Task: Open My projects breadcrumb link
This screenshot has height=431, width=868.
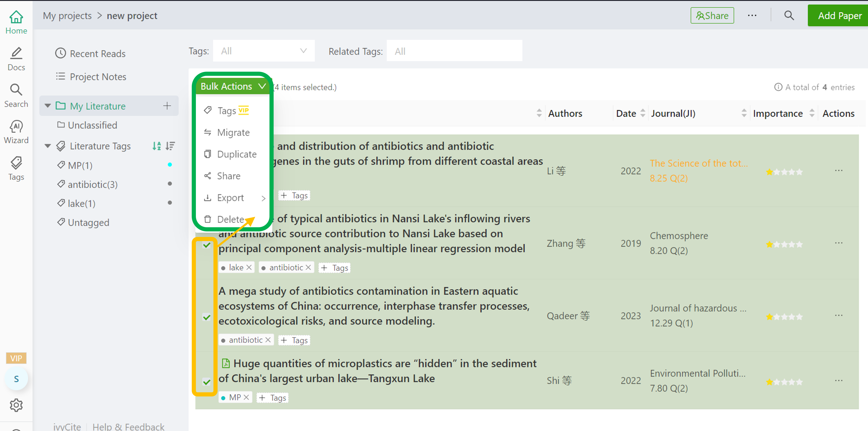Action: point(67,16)
